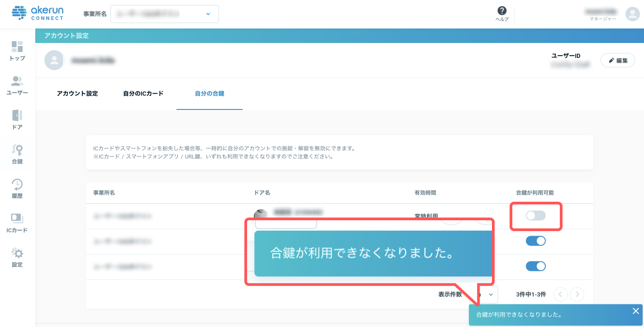Open the top-right user avatar menu
The width and height of the screenshot is (644, 327).
632,14
